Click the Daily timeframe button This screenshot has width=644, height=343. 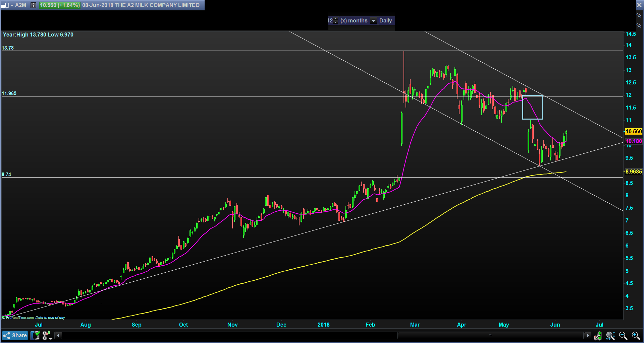tap(386, 20)
